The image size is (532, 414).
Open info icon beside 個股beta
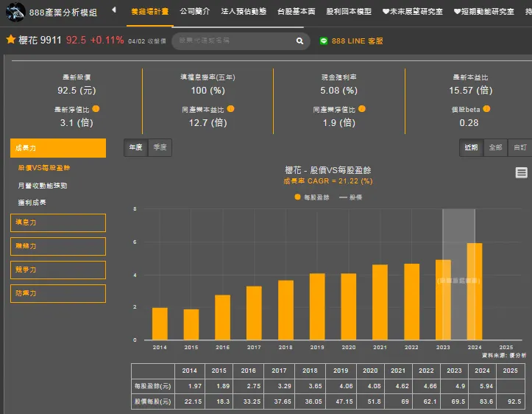coord(486,109)
